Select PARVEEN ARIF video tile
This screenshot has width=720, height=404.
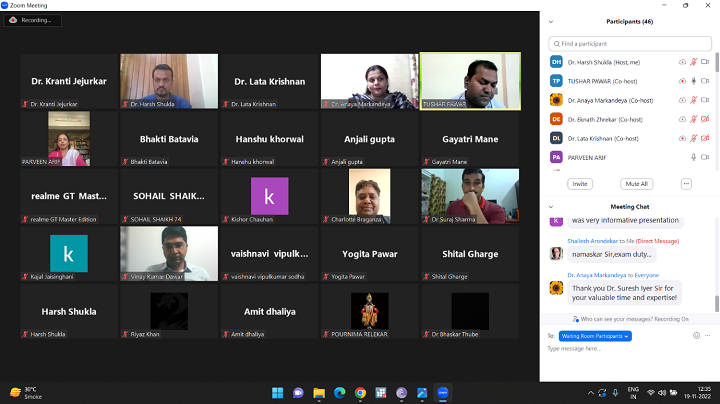[69, 139]
